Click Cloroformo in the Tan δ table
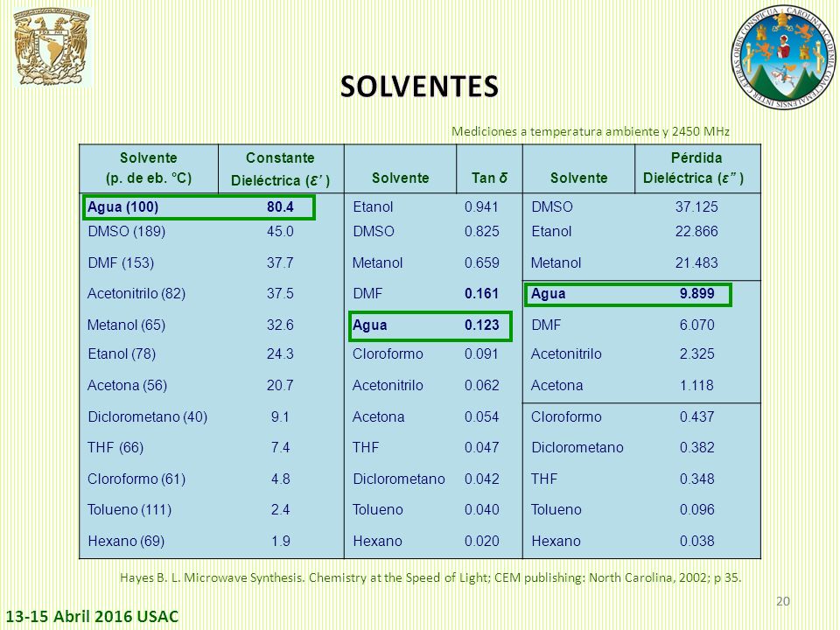 (388, 354)
